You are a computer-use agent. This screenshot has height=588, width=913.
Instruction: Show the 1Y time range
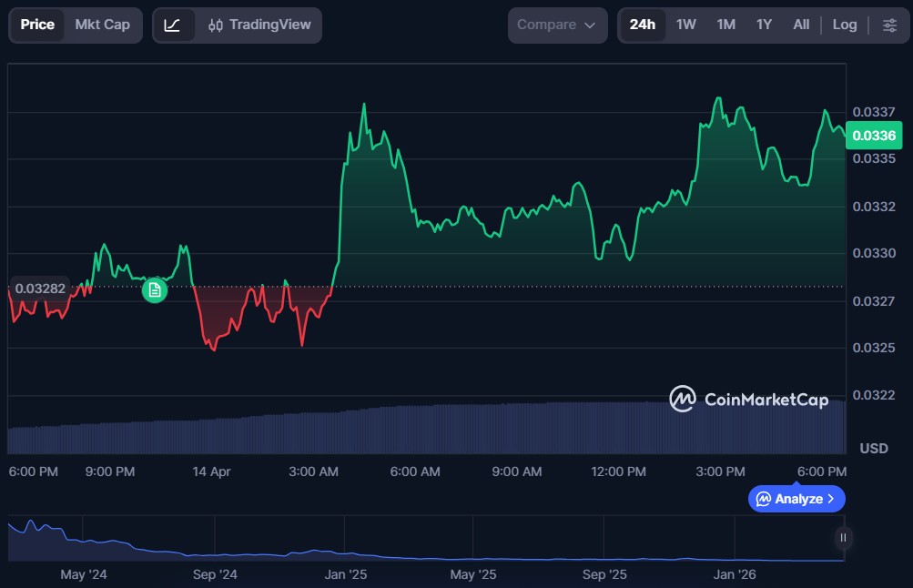coord(764,25)
